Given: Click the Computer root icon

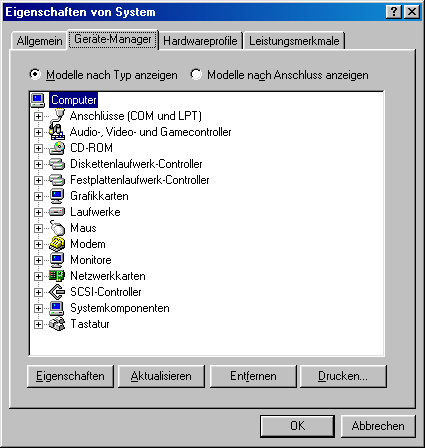Looking at the screenshot, I should click(37, 100).
